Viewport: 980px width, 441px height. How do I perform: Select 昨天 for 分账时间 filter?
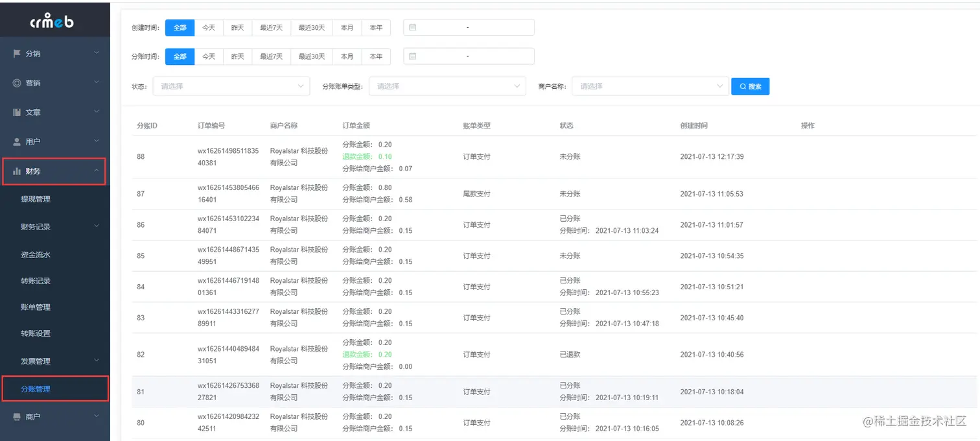pyautogui.click(x=237, y=56)
